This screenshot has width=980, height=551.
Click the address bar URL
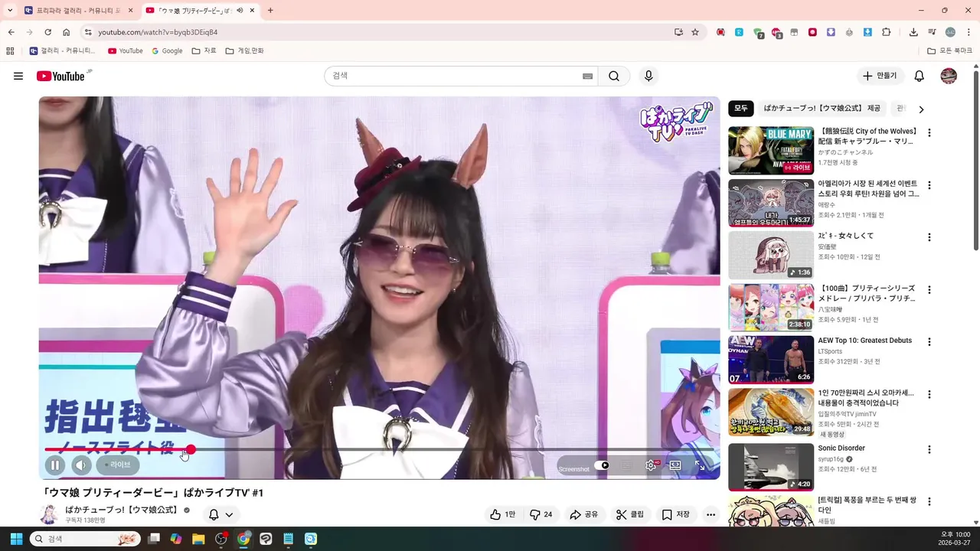pos(158,32)
